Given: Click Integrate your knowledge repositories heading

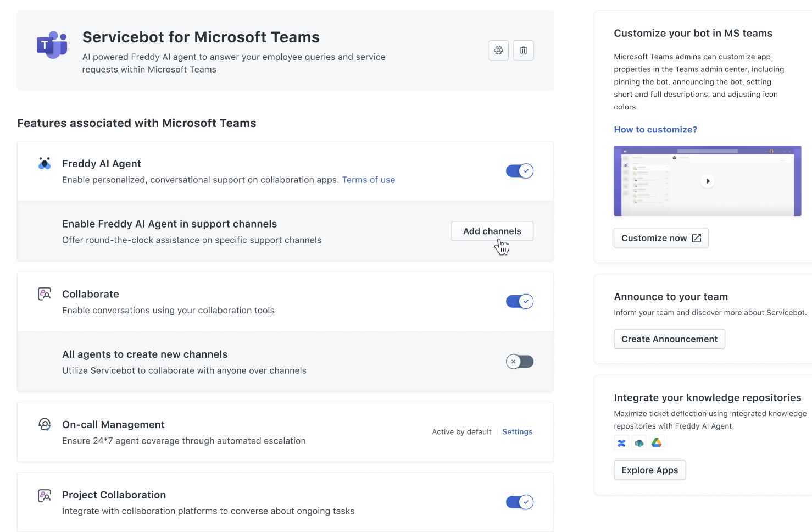Looking at the screenshot, I should pos(708,398).
